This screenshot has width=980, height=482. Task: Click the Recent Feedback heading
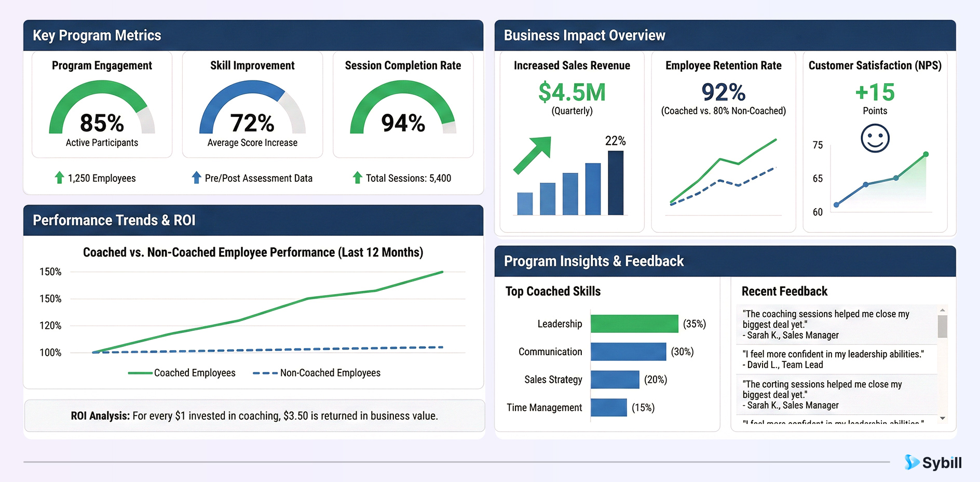(x=784, y=291)
